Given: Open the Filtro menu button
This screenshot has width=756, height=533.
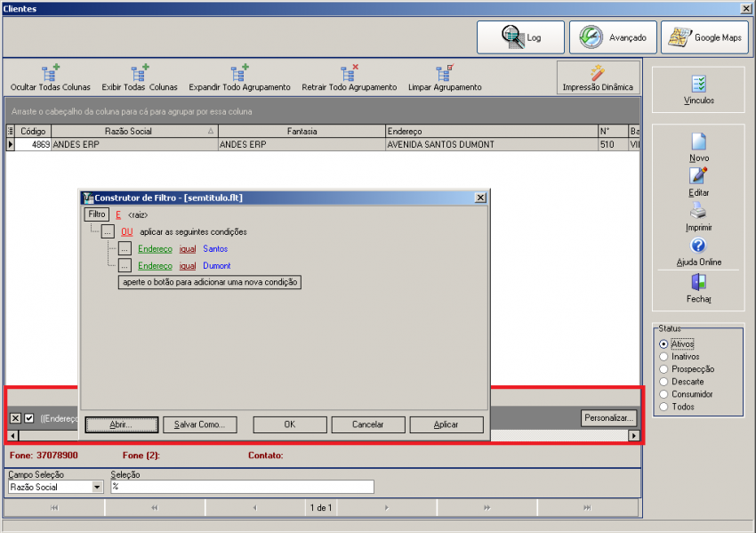Looking at the screenshot, I should pyautogui.click(x=96, y=214).
